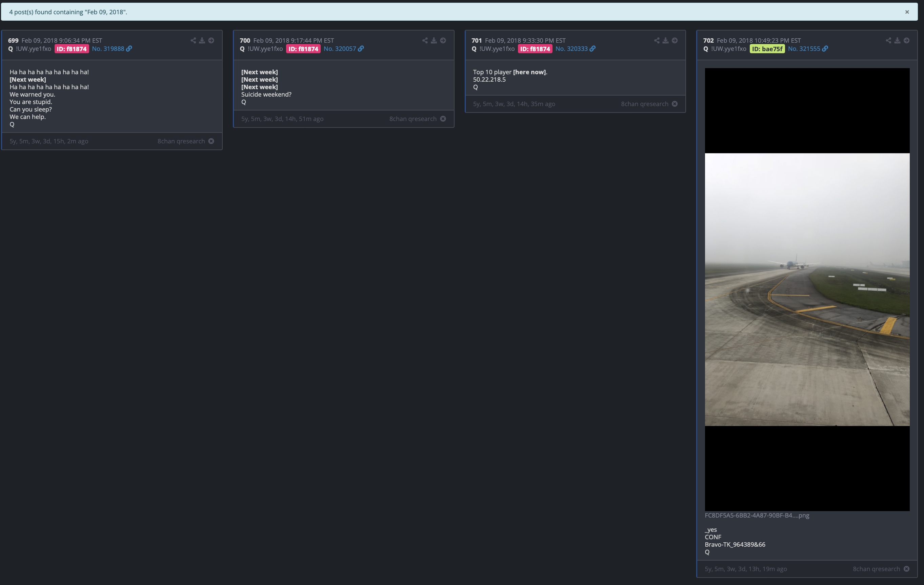This screenshot has width=924, height=585.
Task: Dismiss the search results banner
Action: 907,12
